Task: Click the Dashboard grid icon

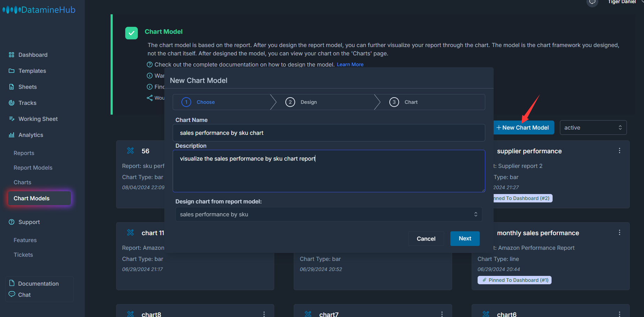Action: (12, 55)
